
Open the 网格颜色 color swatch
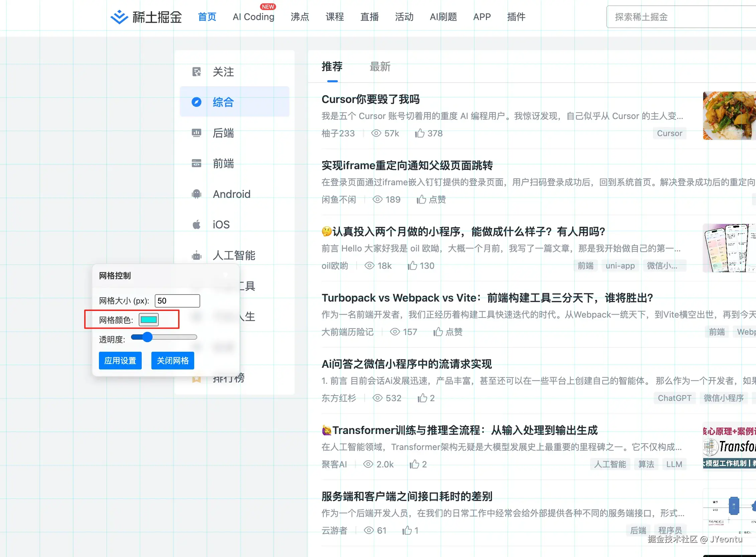pos(149,320)
